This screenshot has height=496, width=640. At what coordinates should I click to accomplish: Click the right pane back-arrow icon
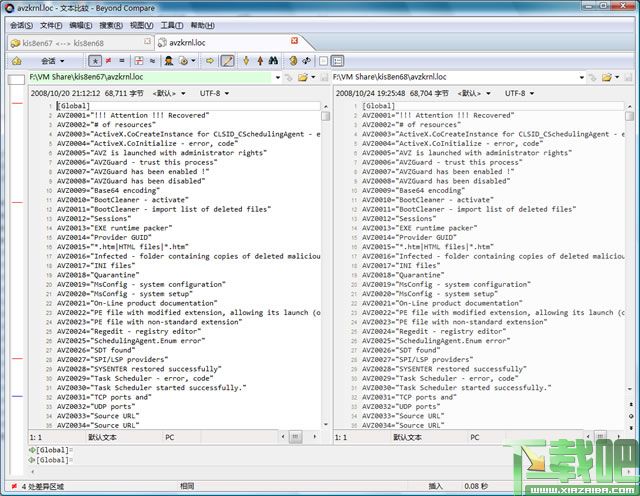[x=593, y=77]
